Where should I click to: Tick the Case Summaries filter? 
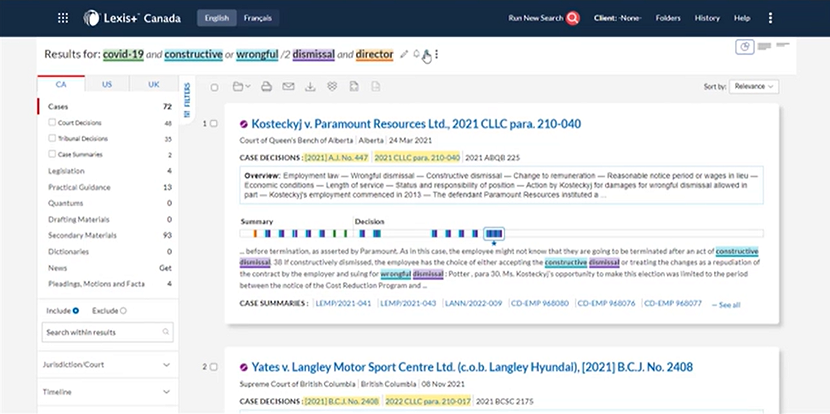click(x=52, y=154)
